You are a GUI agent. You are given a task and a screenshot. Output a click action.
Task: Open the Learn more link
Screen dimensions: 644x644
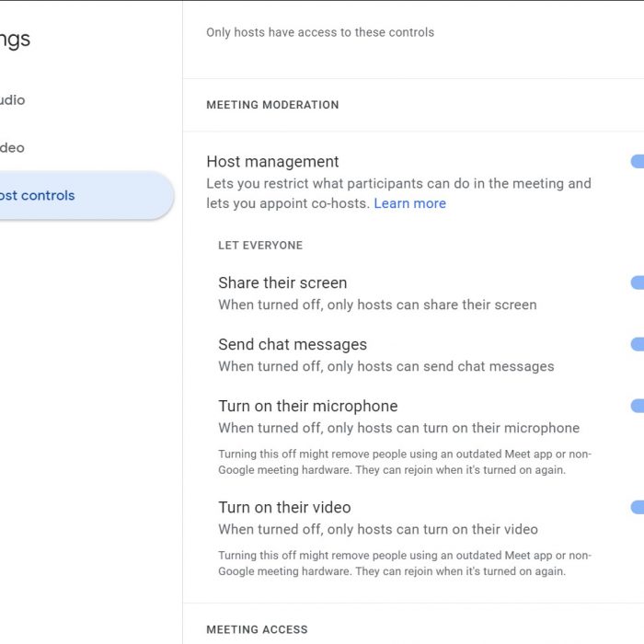click(x=409, y=203)
